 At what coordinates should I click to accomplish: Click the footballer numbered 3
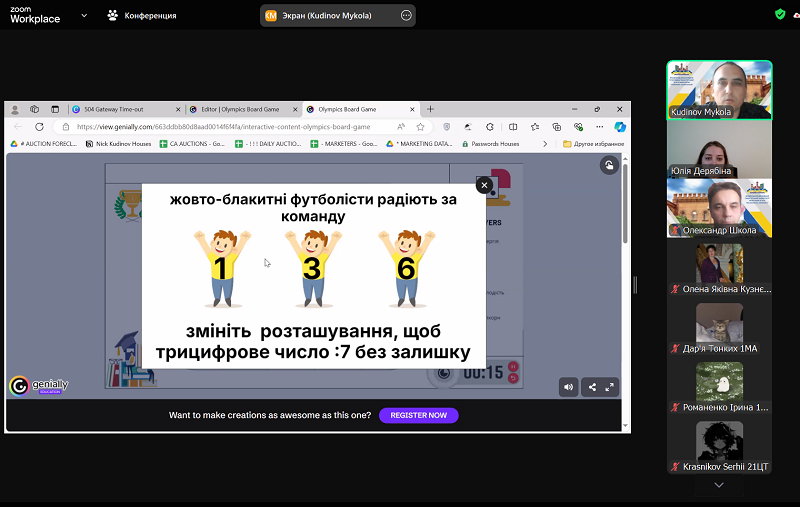pos(313,268)
